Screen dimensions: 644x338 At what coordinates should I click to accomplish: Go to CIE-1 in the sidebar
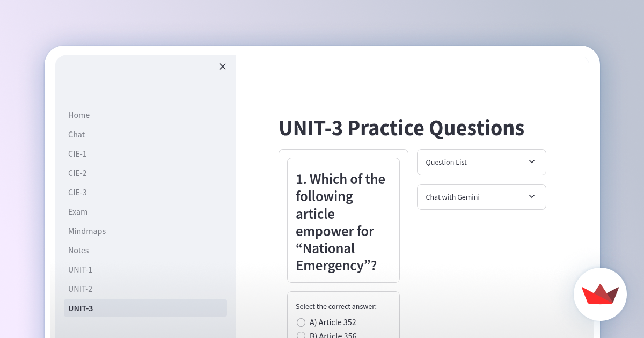click(x=77, y=153)
